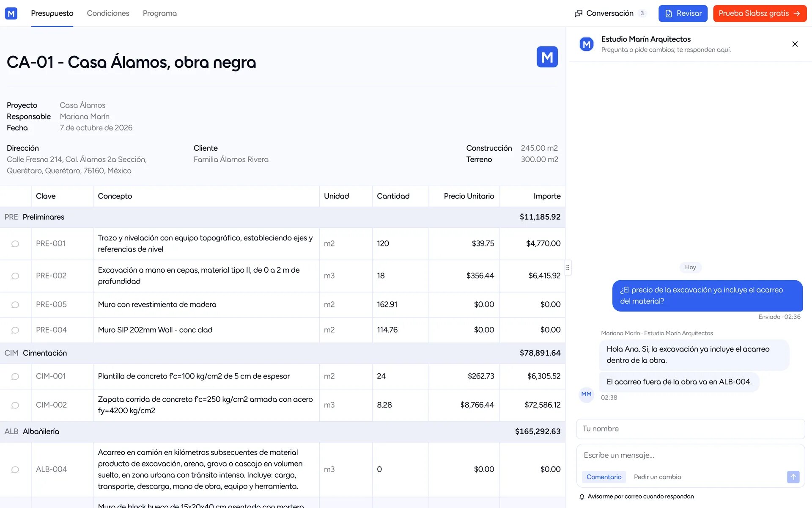The height and width of the screenshot is (508, 812).
Task: Click the blue M logo in top-left corner
Action: click(11, 13)
